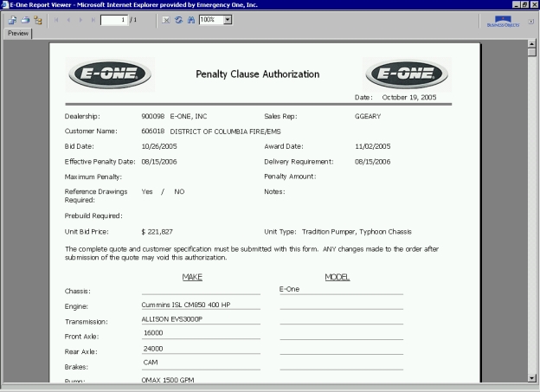
Task: Click the Export Report toolbar icon
Action: pyautogui.click(x=12, y=20)
